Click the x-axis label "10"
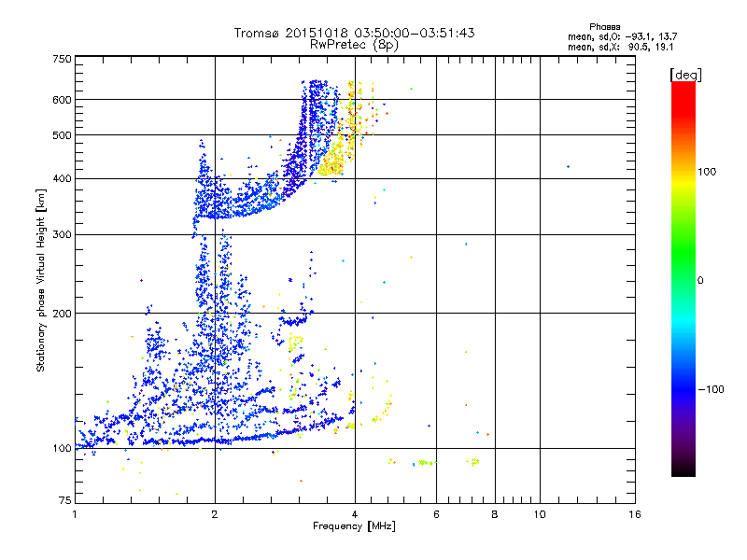This screenshot has width=747, height=560. coord(540,514)
